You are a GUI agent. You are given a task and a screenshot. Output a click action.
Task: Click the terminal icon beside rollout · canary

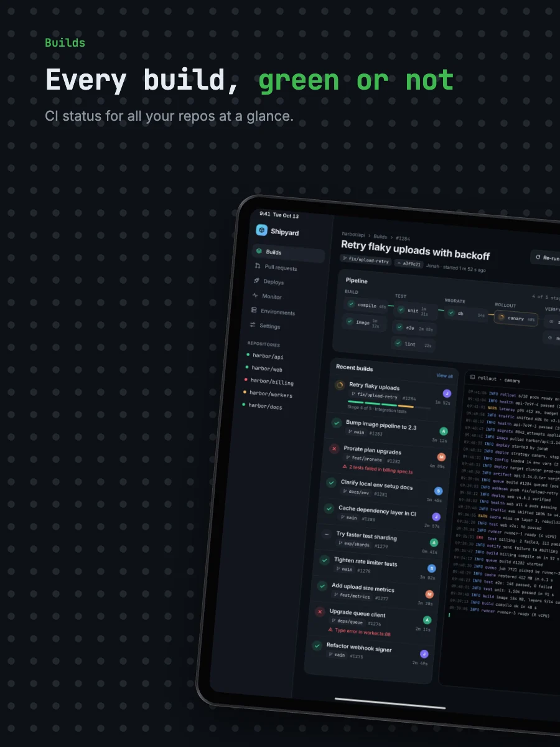472,377
